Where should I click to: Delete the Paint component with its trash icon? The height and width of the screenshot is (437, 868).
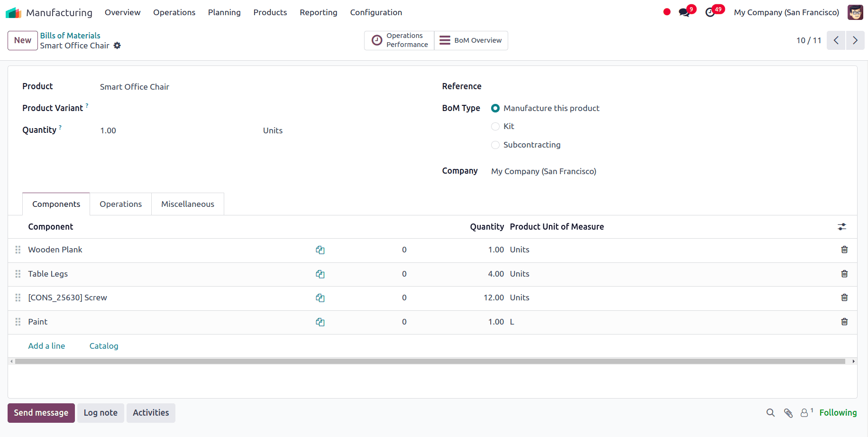click(844, 322)
